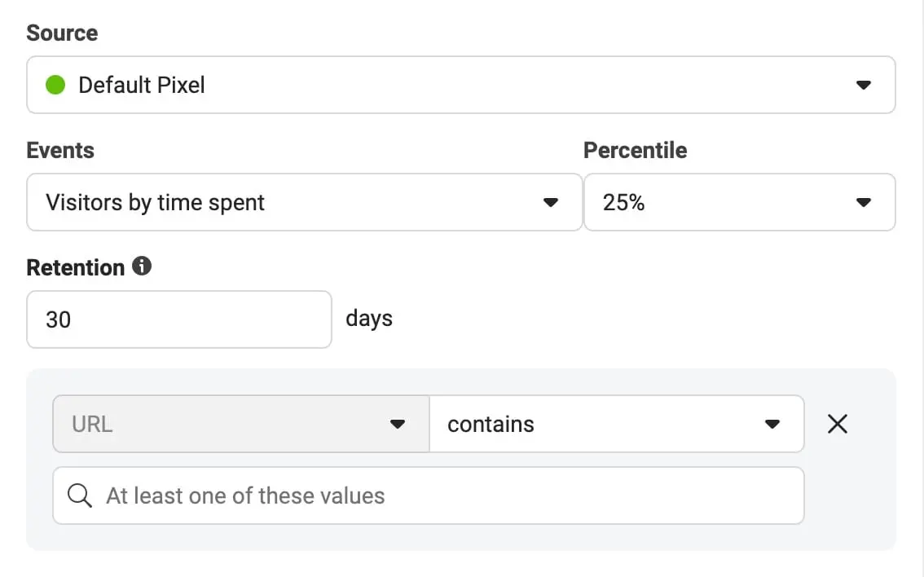Click the Source label

point(62,33)
